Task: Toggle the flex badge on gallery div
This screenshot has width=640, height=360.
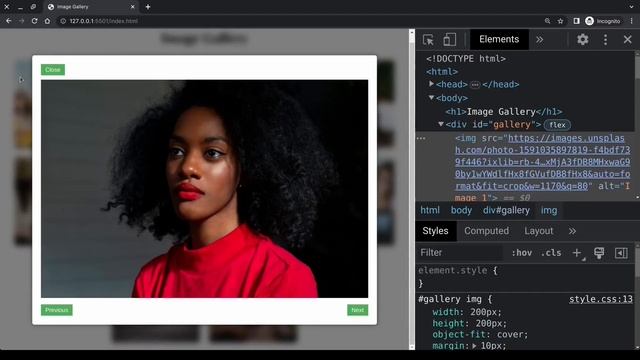Action: click(x=557, y=125)
